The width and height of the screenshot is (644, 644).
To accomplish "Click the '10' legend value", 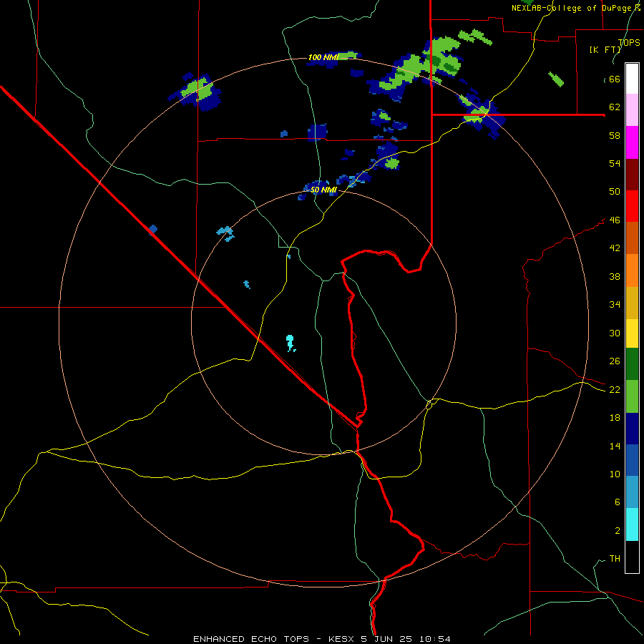I will 615,474.
